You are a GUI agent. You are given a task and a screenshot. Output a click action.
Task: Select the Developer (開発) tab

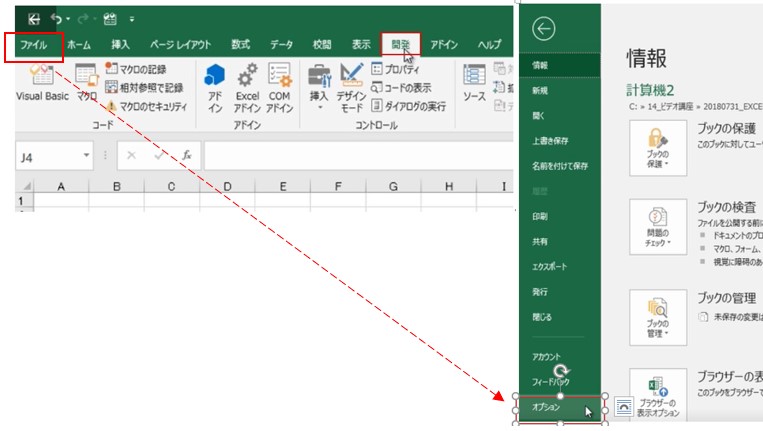tap(400, 45)
